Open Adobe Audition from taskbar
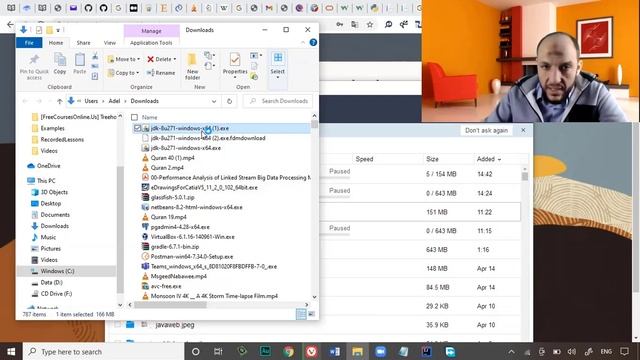Image resolution: width=640 pixels, height=360 pixels. tap(265, 351)
